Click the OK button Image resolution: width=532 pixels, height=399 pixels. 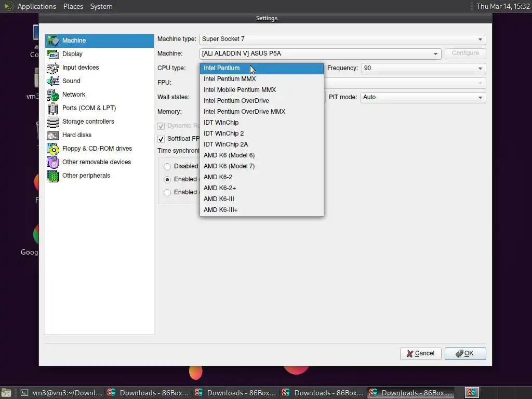(x=465, y=353)
